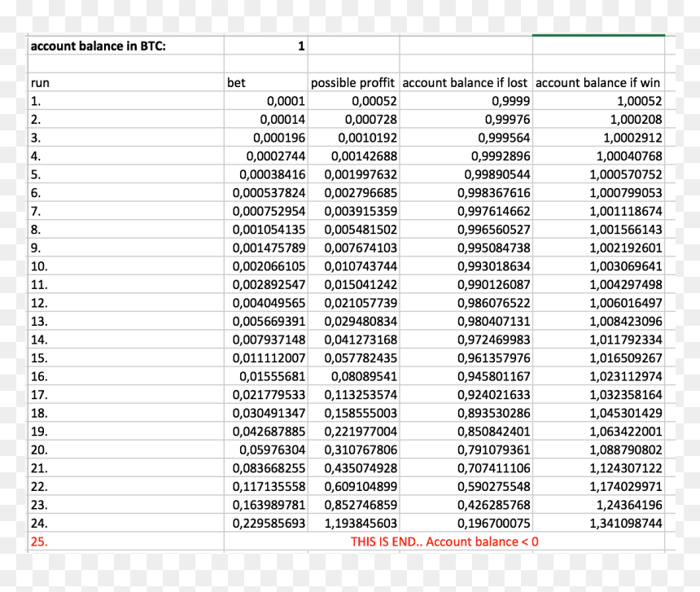700x592 pixels.
Task: Select run label '13.' cell
Action: point(126,321)
